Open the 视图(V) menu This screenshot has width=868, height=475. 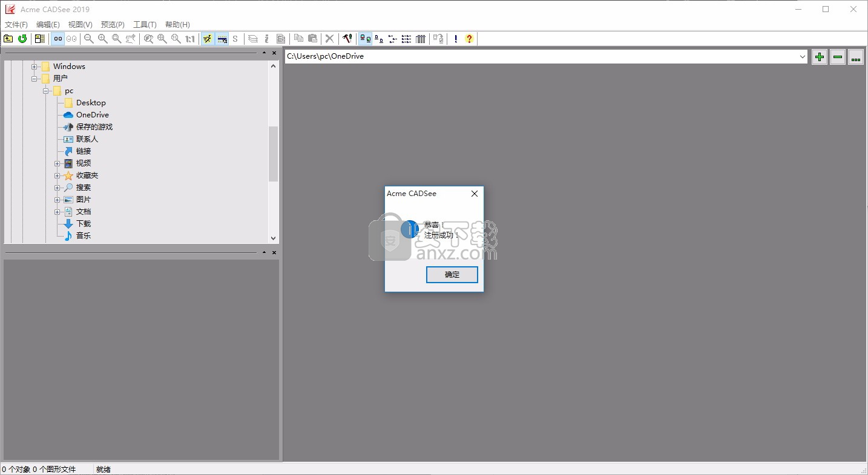coord(80,25)
